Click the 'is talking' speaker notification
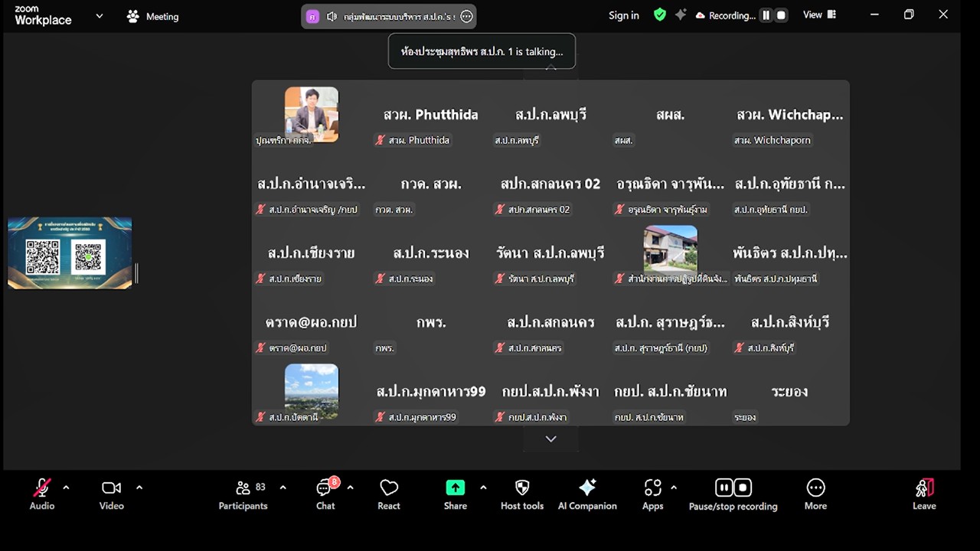The width and height of the screenshot is (980, 551). coord(482,51)
